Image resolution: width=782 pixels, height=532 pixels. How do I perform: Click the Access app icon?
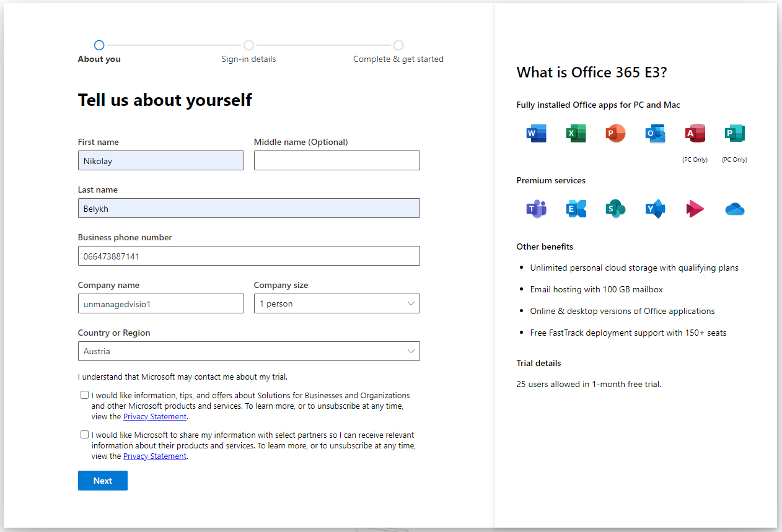pyautogui.click(x=695, y=133)
